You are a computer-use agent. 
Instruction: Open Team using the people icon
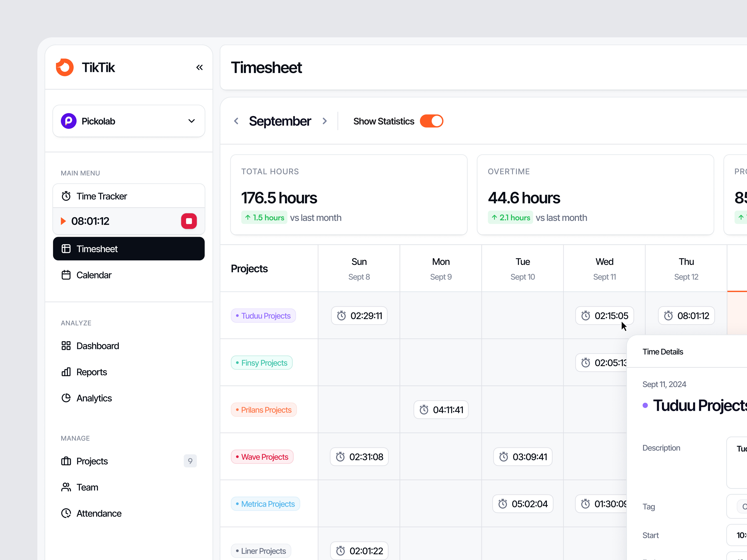click(66, 487)
